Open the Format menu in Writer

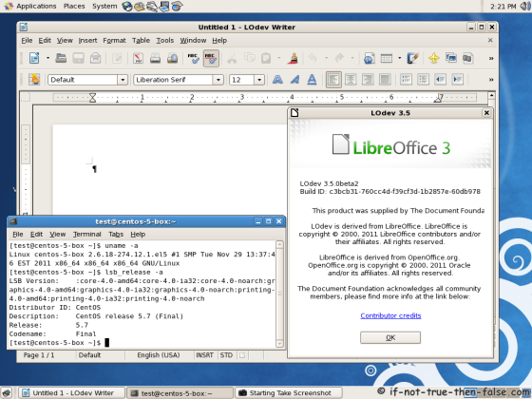tap(114, 40)
